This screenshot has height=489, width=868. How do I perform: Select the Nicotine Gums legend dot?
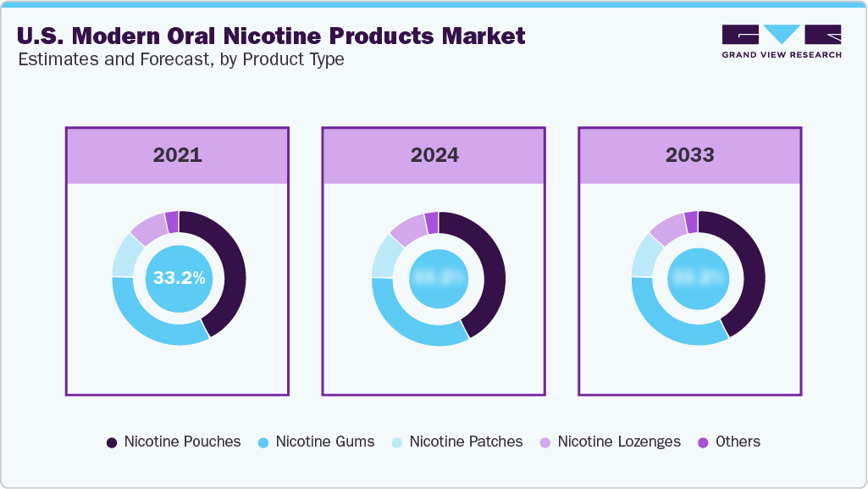click(x=263, y=442)
